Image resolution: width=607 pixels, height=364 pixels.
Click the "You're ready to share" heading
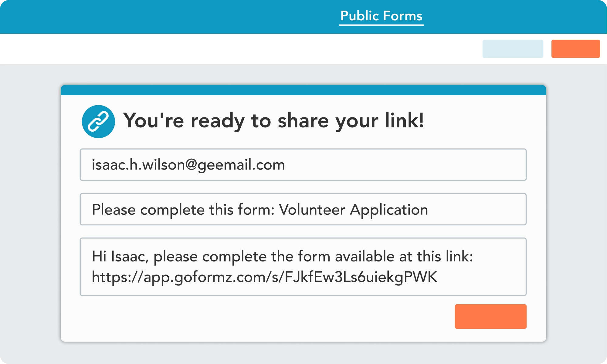pos(273,120)
